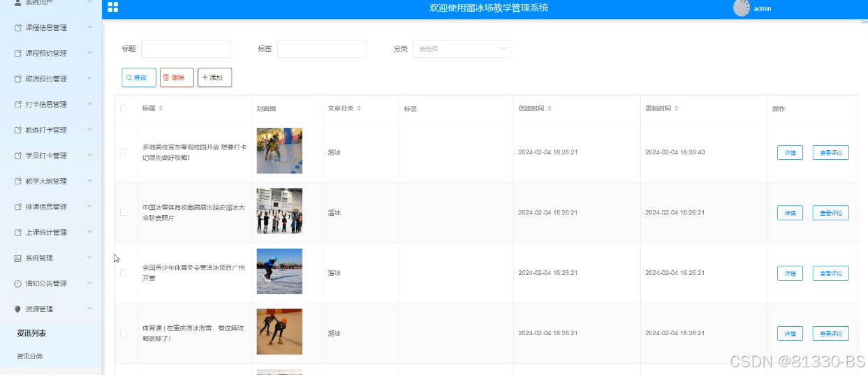868x375 pixels.
Task: Open 详情 for the 体育课 重庆滑冰 row
Action: tap(790, 334)
